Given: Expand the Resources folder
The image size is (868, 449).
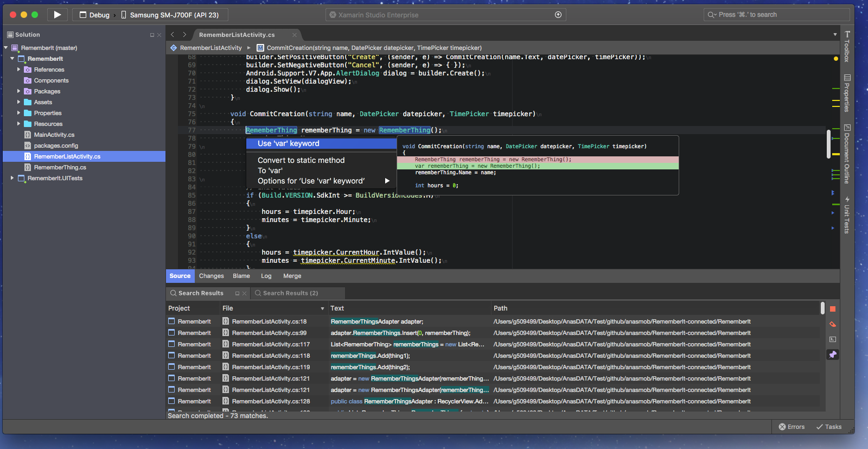Looking at the screenshot, I should 18,124.
